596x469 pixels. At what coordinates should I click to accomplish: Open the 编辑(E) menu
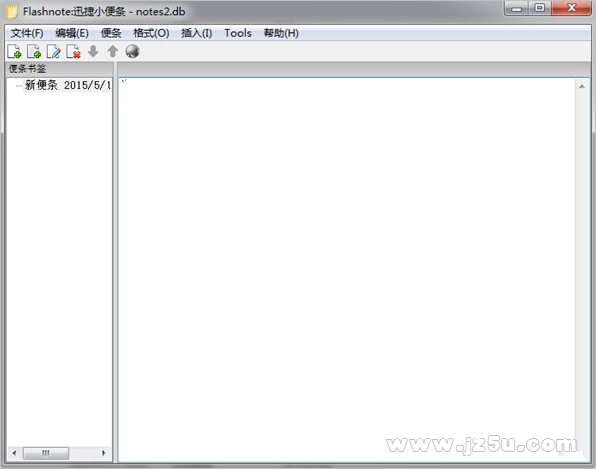pyautogui.click(x=72, y=33)
